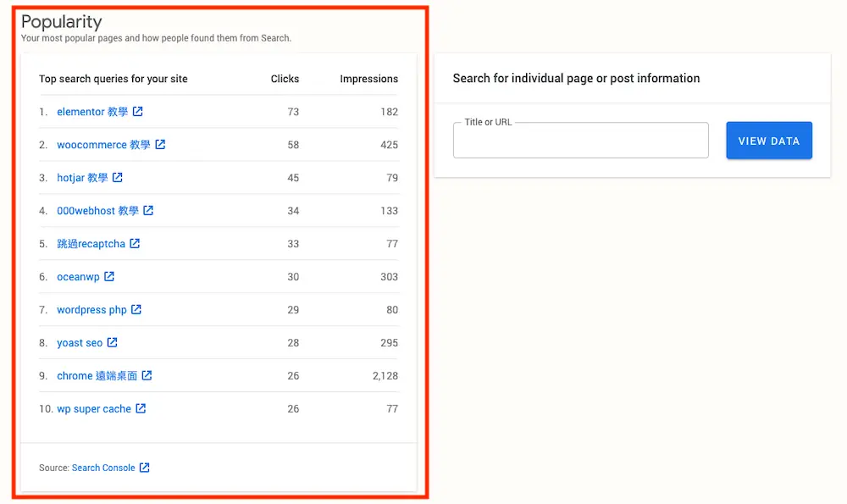Click the Top search queries column header

[x=113, y=79]
